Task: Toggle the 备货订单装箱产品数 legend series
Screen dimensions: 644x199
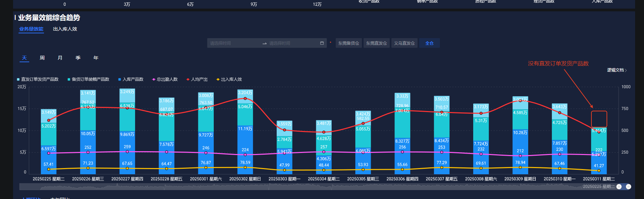Action: pos(88,79)
